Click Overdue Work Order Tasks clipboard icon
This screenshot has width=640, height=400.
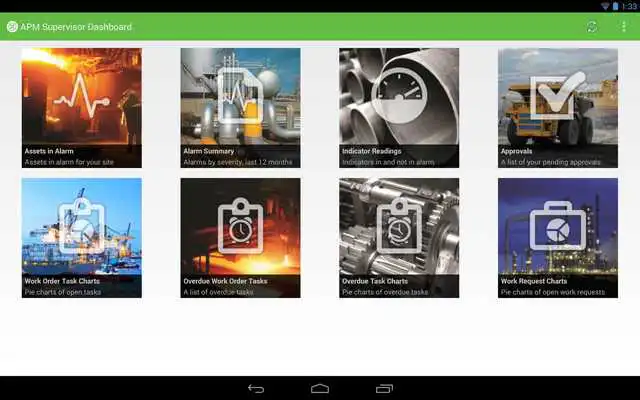240,226
